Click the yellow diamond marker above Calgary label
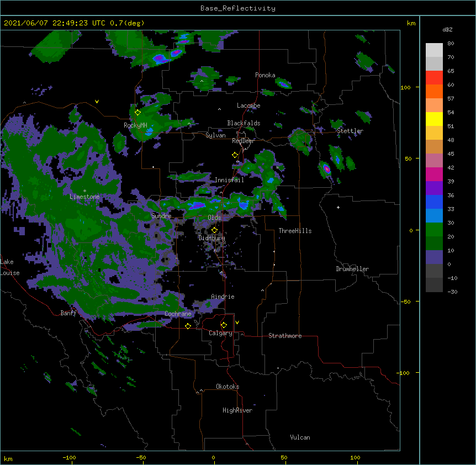Image resolution: width=476 pixels, height=465 pixels. pyautogui.click(x=224, y=325)
